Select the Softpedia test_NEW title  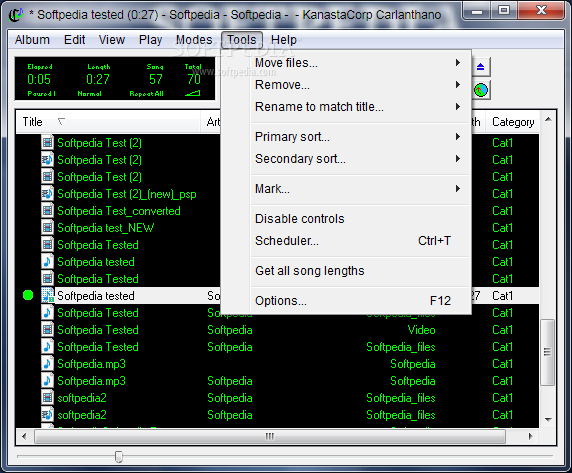point(106,228)
